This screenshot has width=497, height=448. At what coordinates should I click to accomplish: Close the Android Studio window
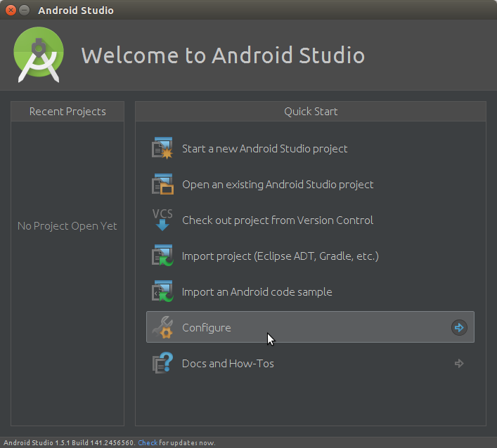click(11, 10)
